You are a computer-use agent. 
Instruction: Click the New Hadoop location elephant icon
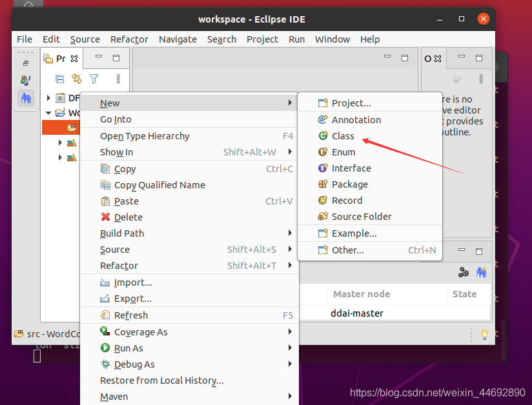[x=481, y=272]
